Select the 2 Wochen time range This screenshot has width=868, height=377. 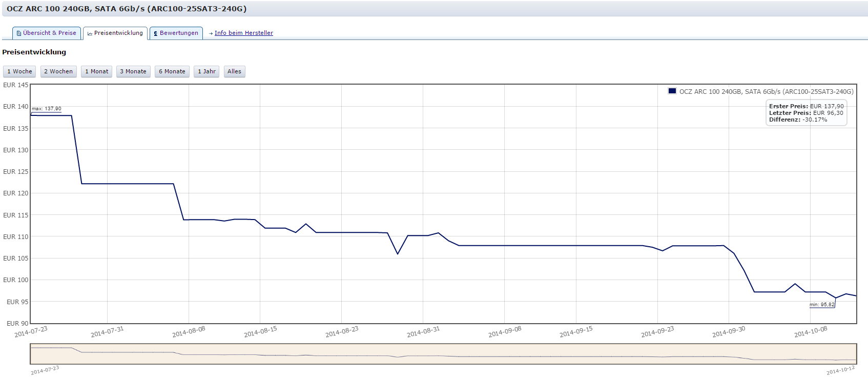(x=58, y=72)
